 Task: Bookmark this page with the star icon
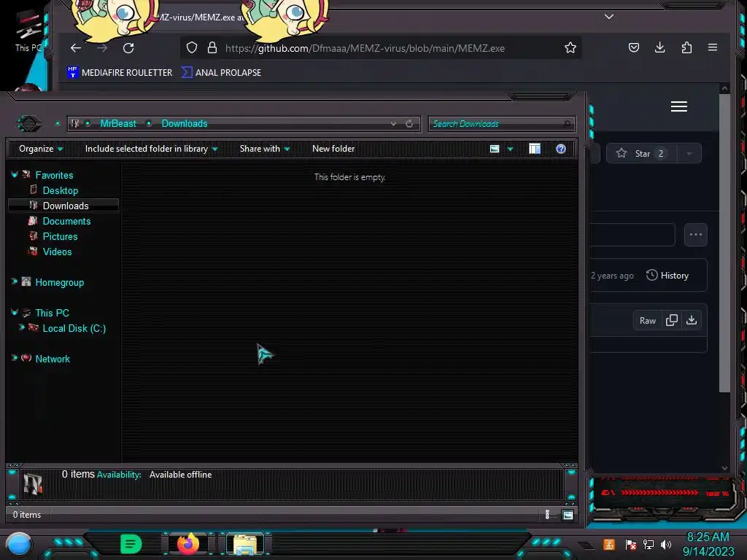click(570, 47)
